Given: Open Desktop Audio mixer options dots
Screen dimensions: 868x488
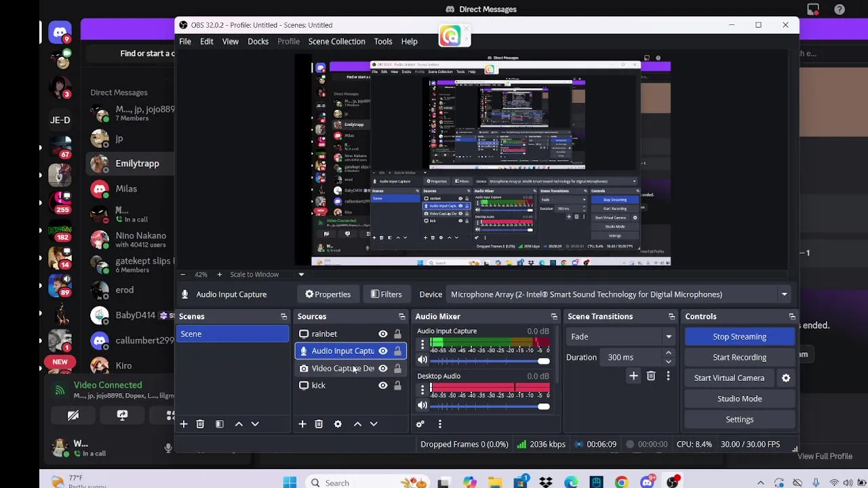Looking at the screenshot, I should pyautogui.click(x=422, y=390).
